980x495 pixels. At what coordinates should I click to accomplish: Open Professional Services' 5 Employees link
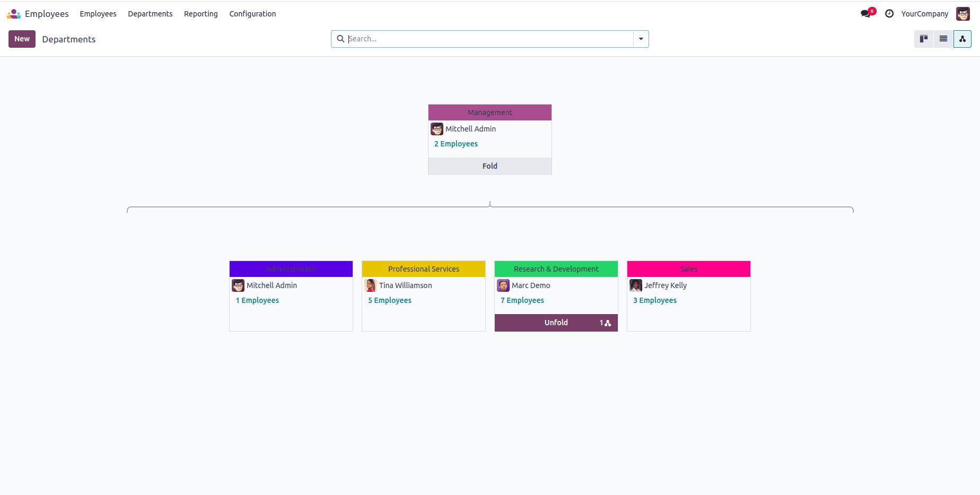[390, 300]
